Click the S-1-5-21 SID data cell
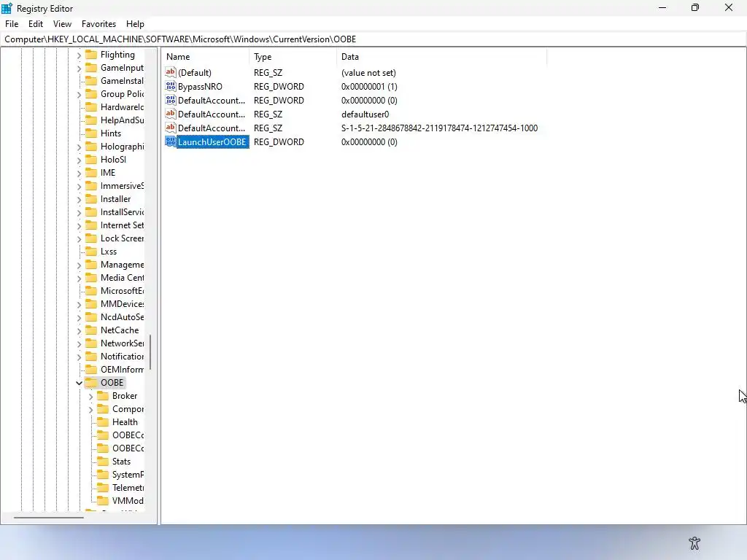The image size is (747, 560). pos(439,128)
